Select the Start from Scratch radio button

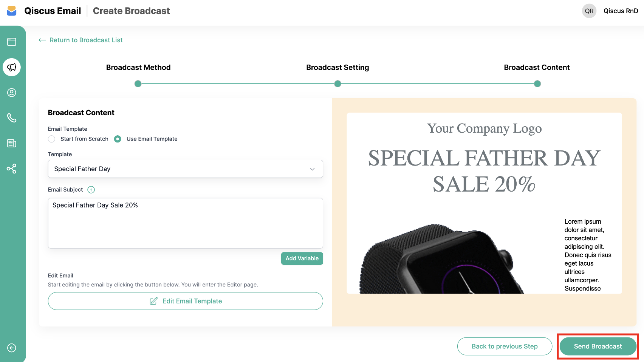coord(52,139)
